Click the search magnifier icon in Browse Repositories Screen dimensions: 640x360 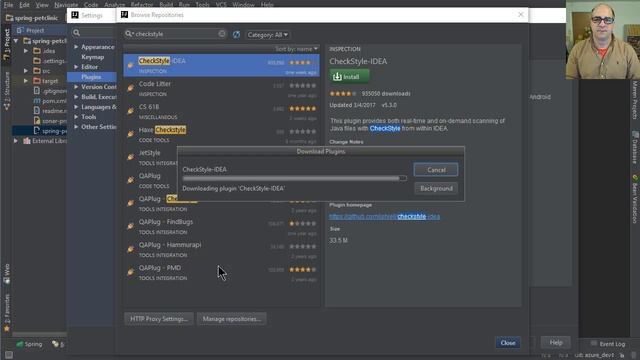pos(129,34)
